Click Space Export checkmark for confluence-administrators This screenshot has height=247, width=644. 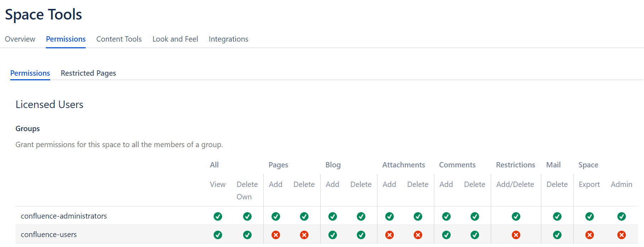coord(590,216)
